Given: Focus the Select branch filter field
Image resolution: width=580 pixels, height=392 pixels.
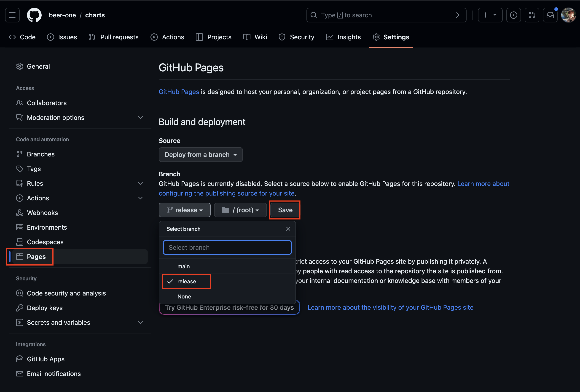Looking at the screenshot, I should pos(227,247).
